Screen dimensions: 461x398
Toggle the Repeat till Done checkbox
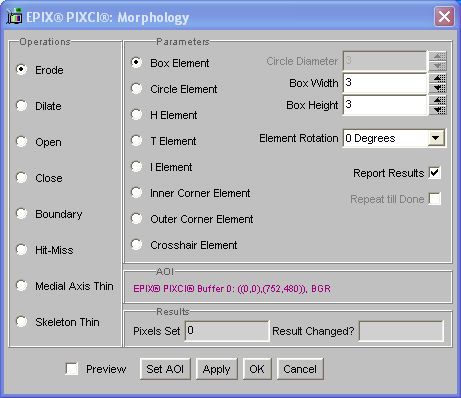435,199
